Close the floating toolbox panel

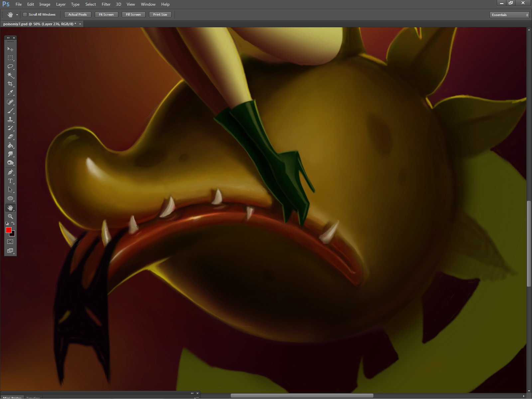(x=14, y=38)
